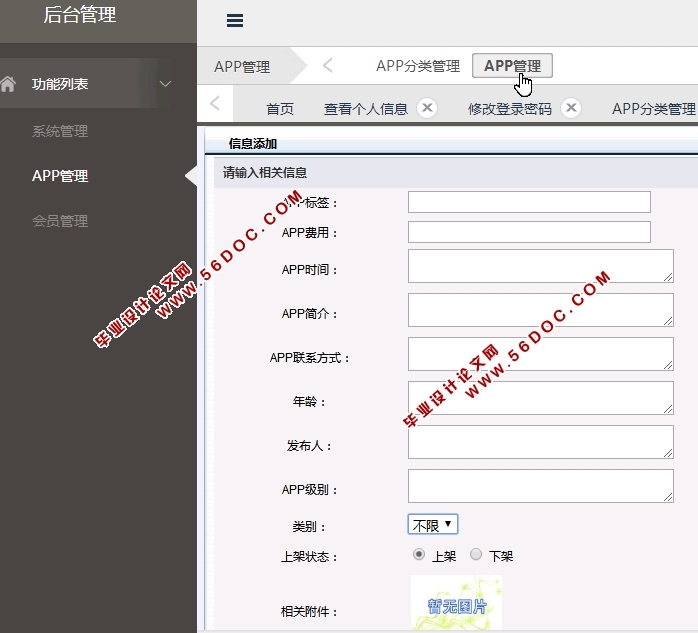Screen dimensions: 698x633
Task: Focus the APP简介 text area
Action: pyautogui.click(x=541, y=310)
